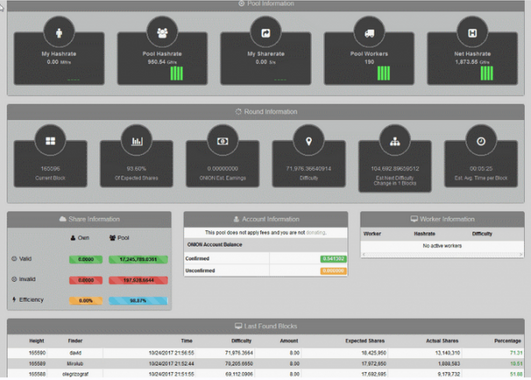Click the Net Hashrate green bar sparkline
The height and width of the screenshot is (380, 531).
point(487,73)
